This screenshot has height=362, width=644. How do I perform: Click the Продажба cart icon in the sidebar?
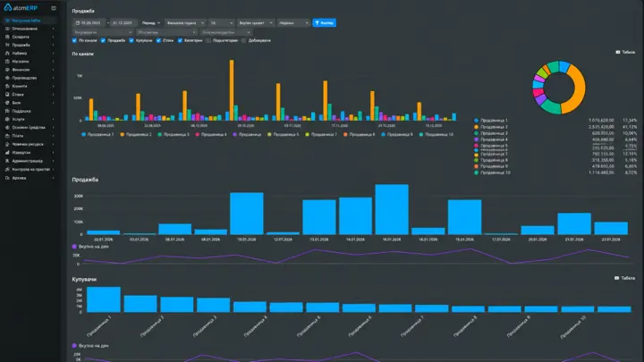pyautogui.click(x=7, y=46)
